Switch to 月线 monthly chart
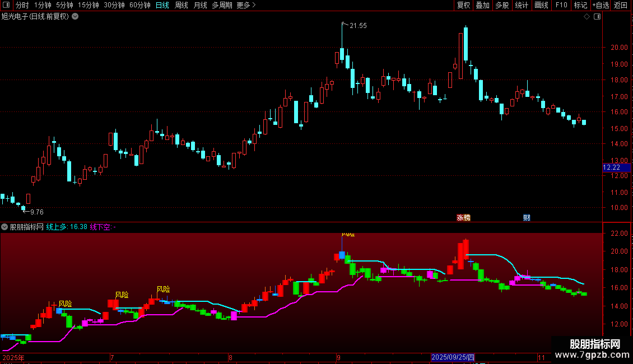Image resolution: width=633 pixels, height=364 pixels. [200, 5]
